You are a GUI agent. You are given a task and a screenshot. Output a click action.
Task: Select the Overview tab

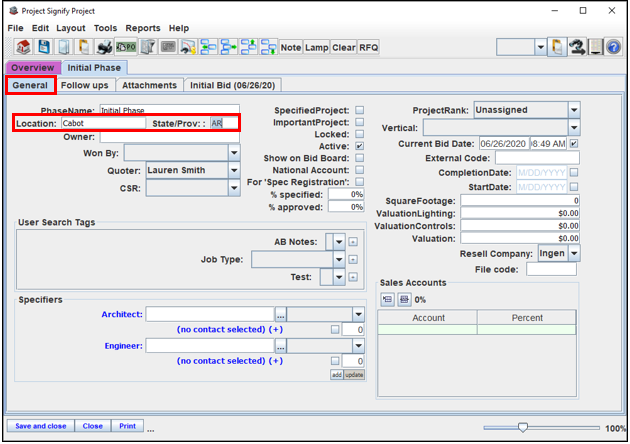tap(33, 68)
